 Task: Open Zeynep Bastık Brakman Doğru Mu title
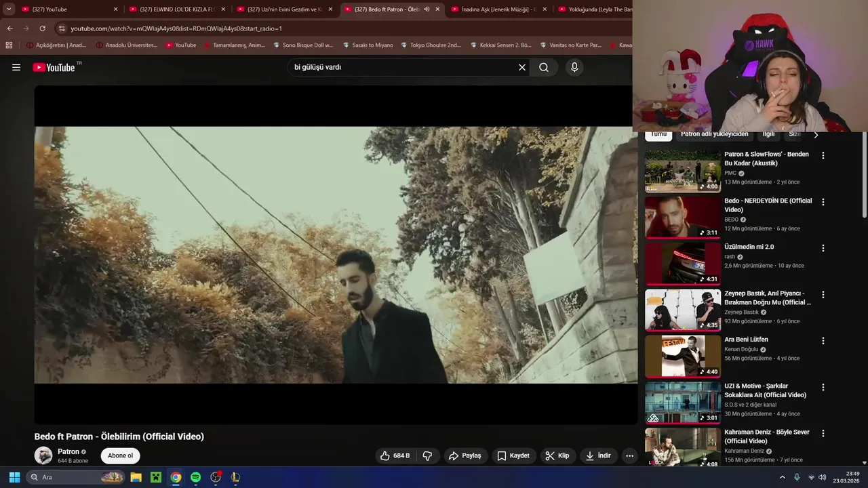click(768, 298)
